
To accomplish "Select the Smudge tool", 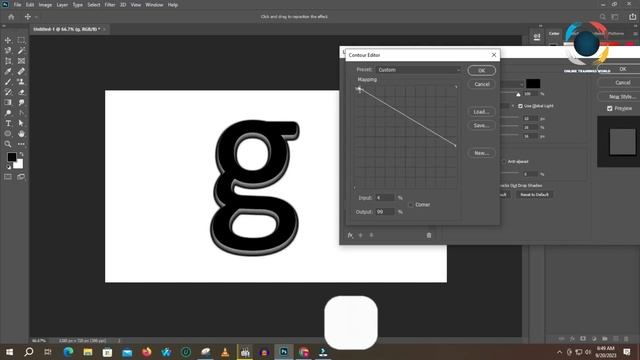I will [x=21, y=102].
